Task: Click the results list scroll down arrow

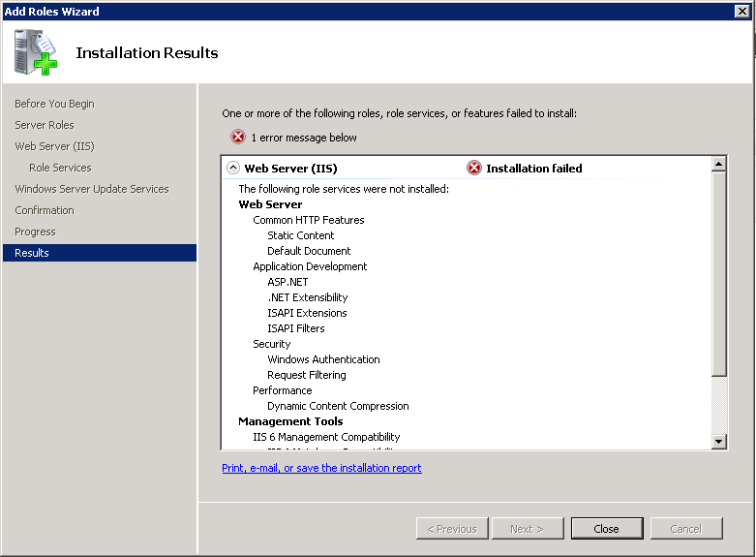Action: point(719,441)
